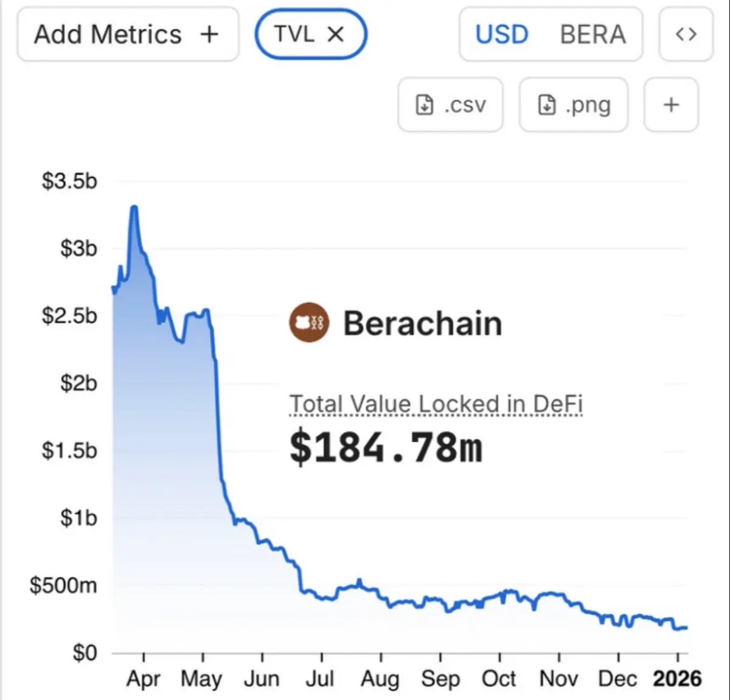
Task: Open the Add Metrics dropdown
Action: (108, 35)
